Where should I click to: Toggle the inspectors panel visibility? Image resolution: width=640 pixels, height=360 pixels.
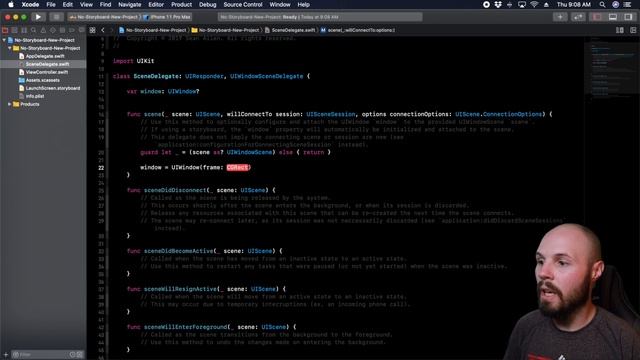tap(628, 17)
